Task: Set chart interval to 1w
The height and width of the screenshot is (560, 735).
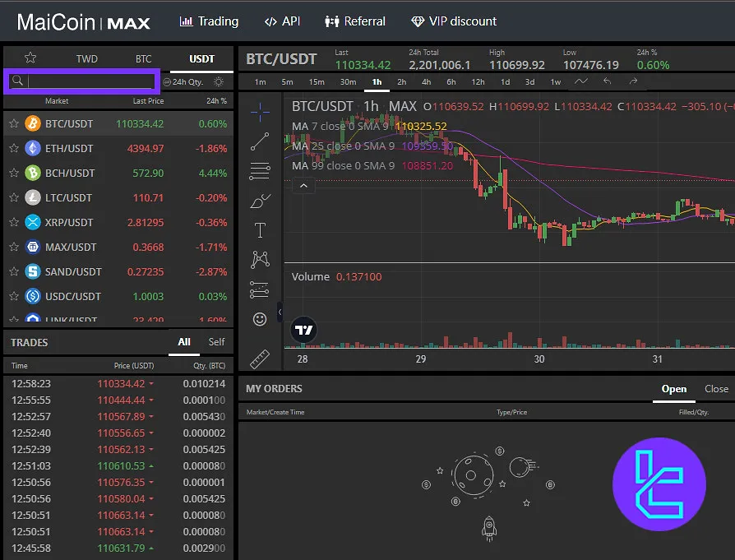Action: point(556,82)
